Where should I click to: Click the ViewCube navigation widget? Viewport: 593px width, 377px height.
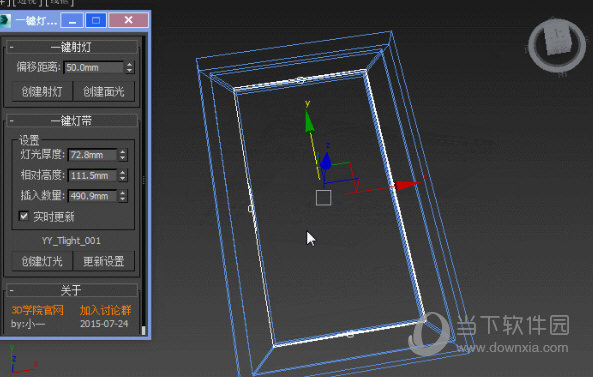pos(557,45)
